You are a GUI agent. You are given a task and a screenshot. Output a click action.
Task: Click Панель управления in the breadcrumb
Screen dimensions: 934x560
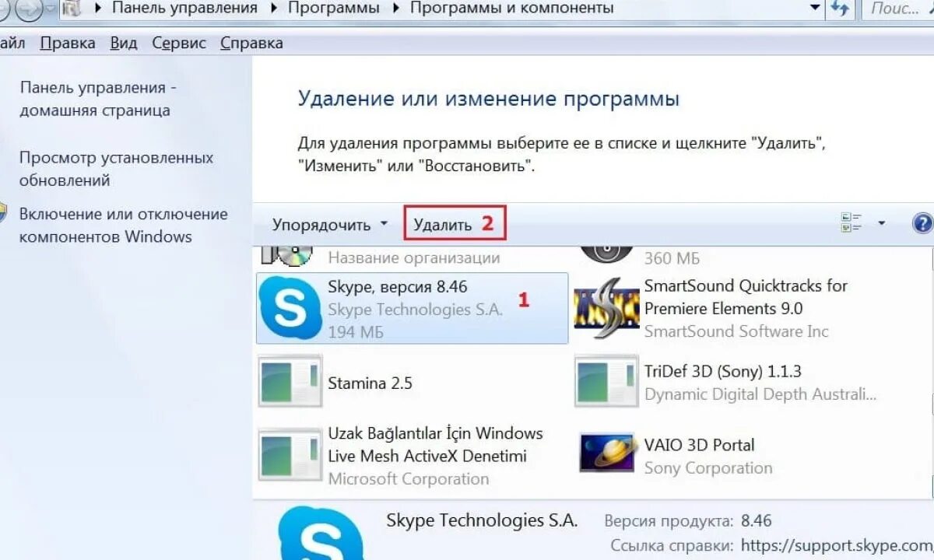(184, 9)
